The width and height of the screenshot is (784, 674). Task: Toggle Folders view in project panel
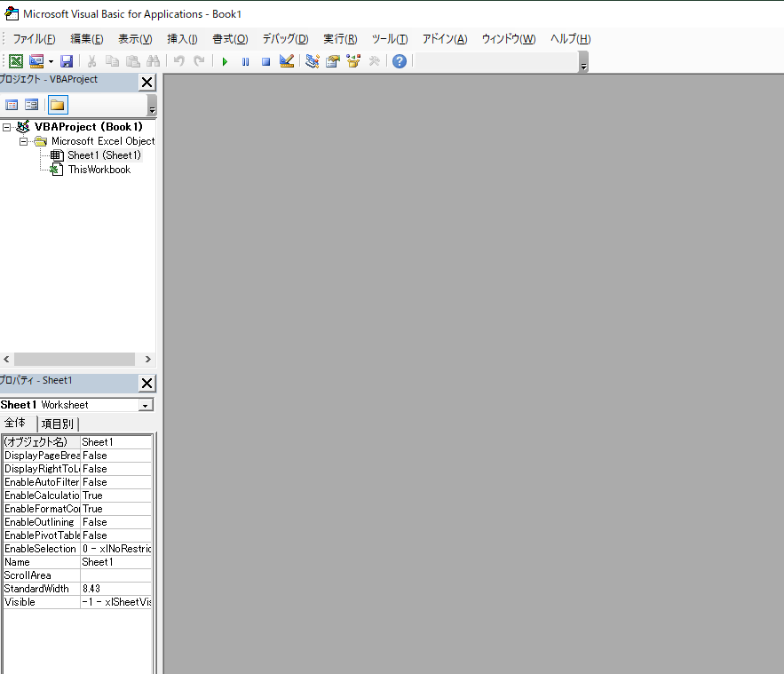point(58,105)
